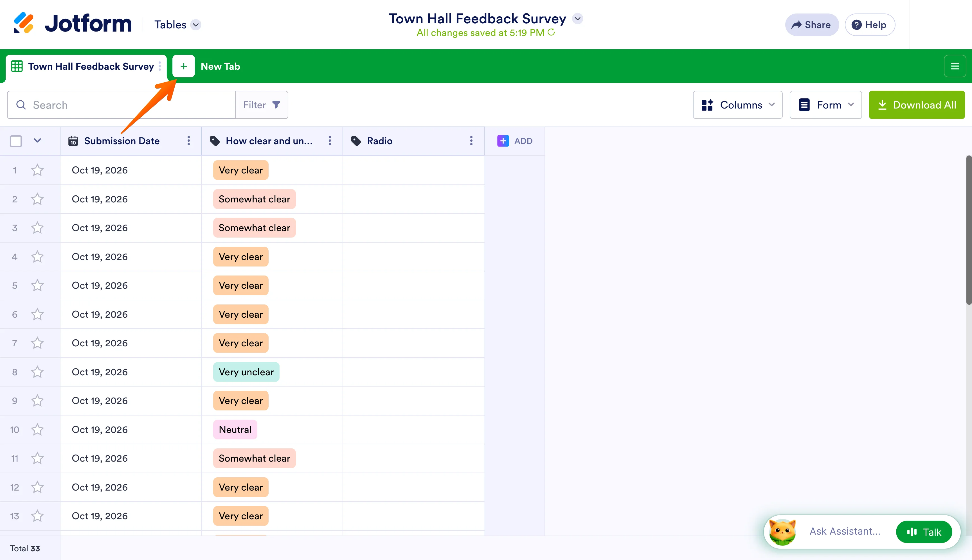Click the magnifier icon in the search box
Screen dimensions: 972x560
point(21,105)
